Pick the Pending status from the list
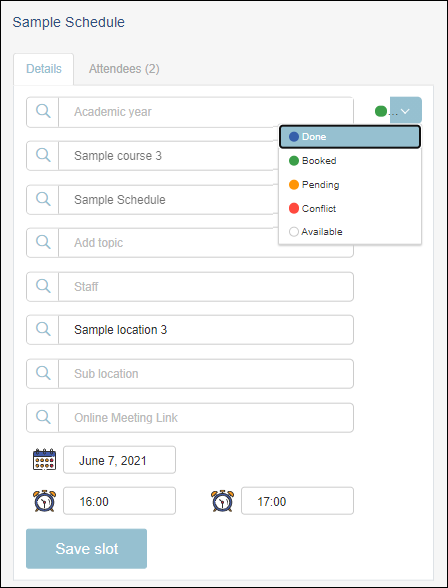Viewport: 448px width, 588px height. tap(350, 184)
